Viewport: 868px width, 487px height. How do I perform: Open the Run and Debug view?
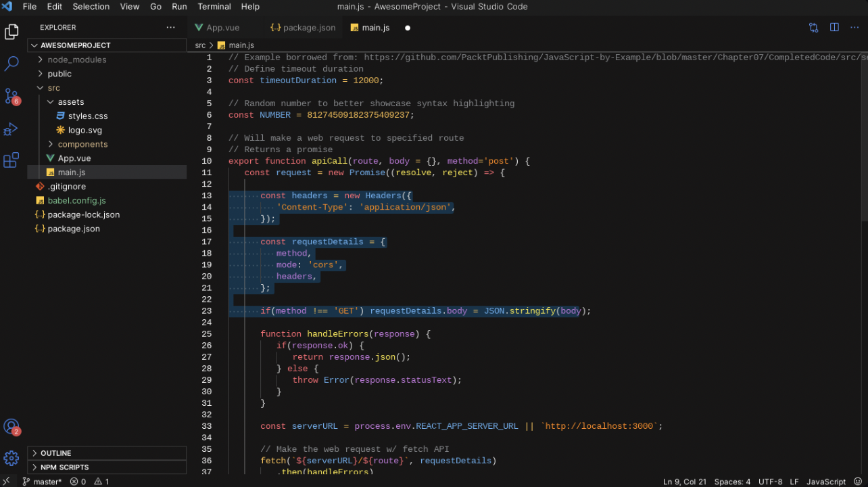pos(11,129)
